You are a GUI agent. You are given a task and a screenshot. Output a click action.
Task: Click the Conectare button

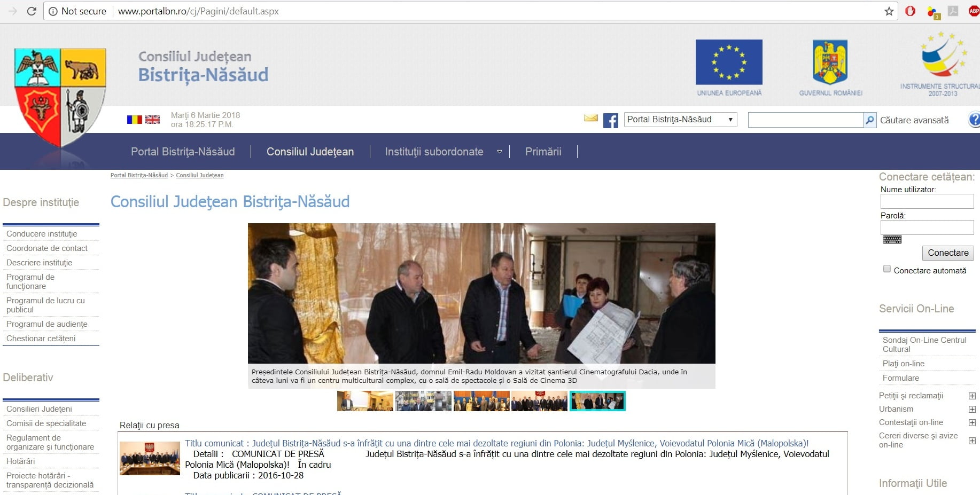click(x=948, y=253)
